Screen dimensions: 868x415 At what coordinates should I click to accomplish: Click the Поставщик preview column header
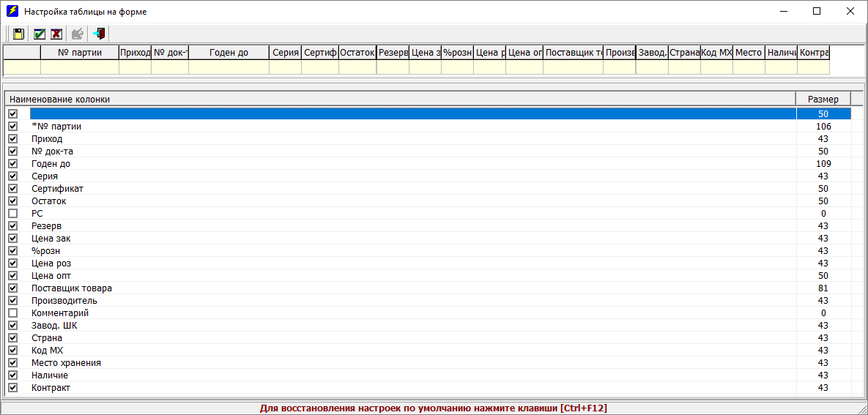click(573, 53)
